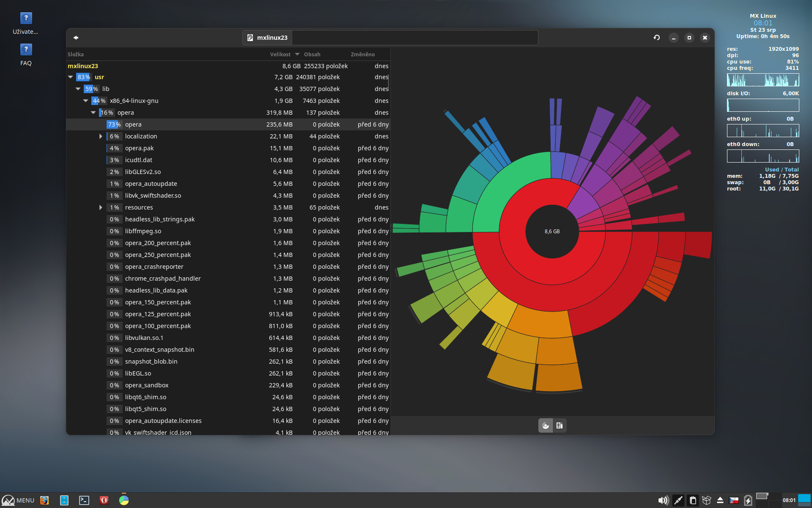Open the FAQ desktop icon
Image resolution: width=812 pixels, height=508 pixels.
[x=26, y=55]
